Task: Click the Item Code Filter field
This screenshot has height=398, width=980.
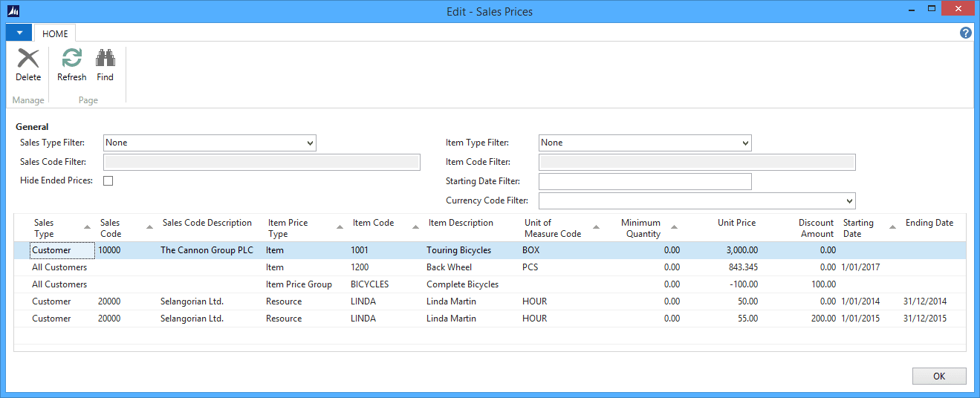Action: click(x=697, y=162)
